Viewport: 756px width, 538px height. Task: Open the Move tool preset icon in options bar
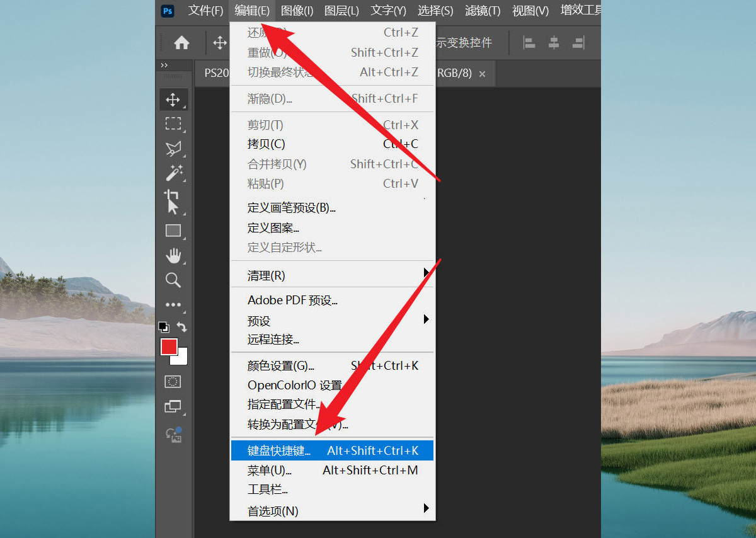click(220, 43)
